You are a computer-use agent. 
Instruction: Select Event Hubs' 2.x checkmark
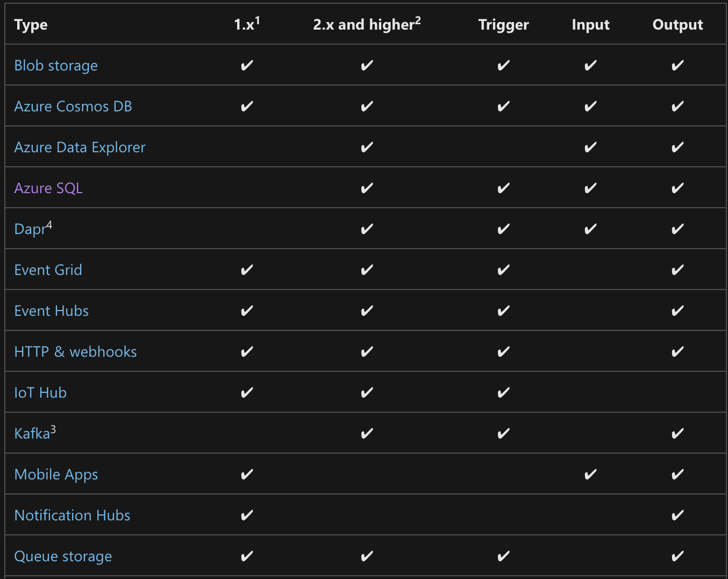click(367, 311)
